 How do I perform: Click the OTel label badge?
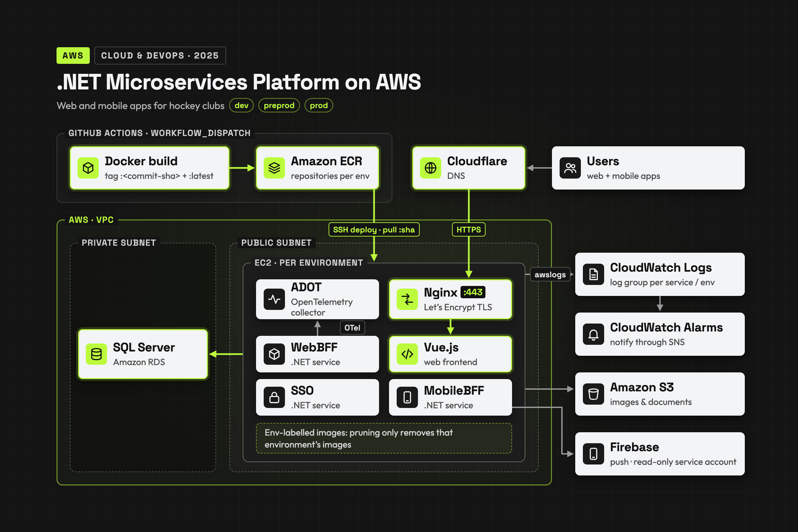coord(352,328)
